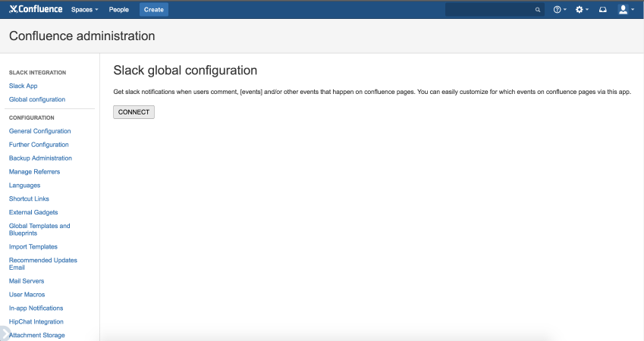This screenshot has height=341, width=644.
Task: Open the People menu item
Action: point(118,9)
